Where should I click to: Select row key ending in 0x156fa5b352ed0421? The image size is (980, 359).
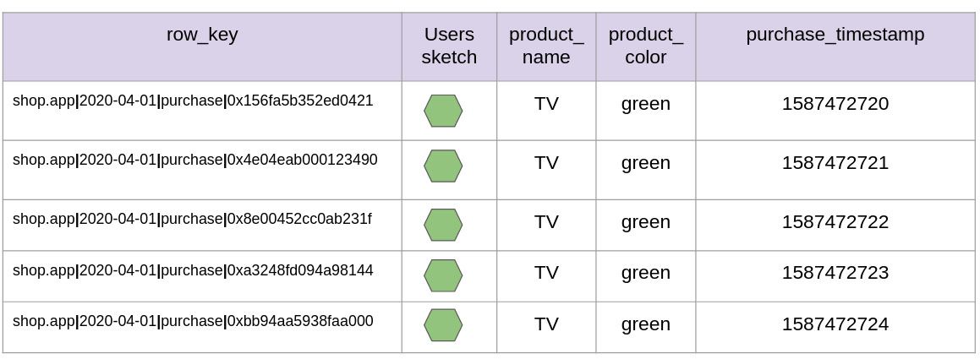coord(193,101)
